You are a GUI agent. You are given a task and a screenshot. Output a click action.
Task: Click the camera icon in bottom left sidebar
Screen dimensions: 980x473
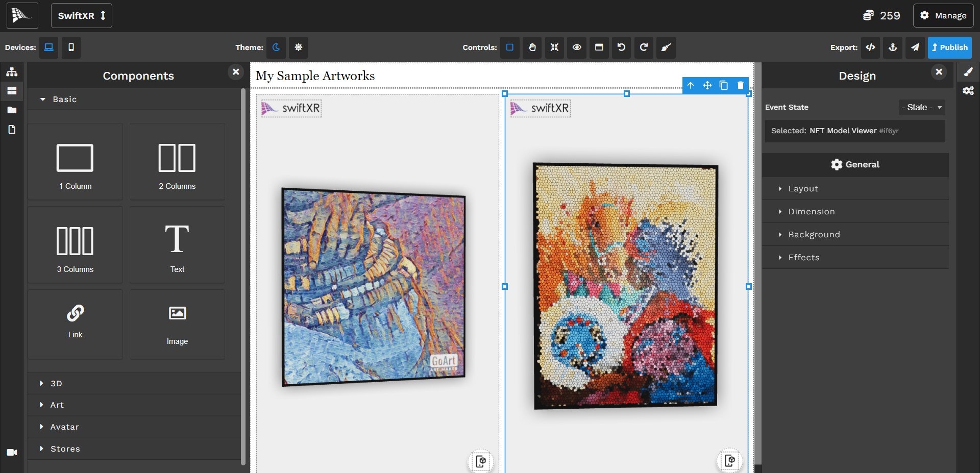point(12,452)
